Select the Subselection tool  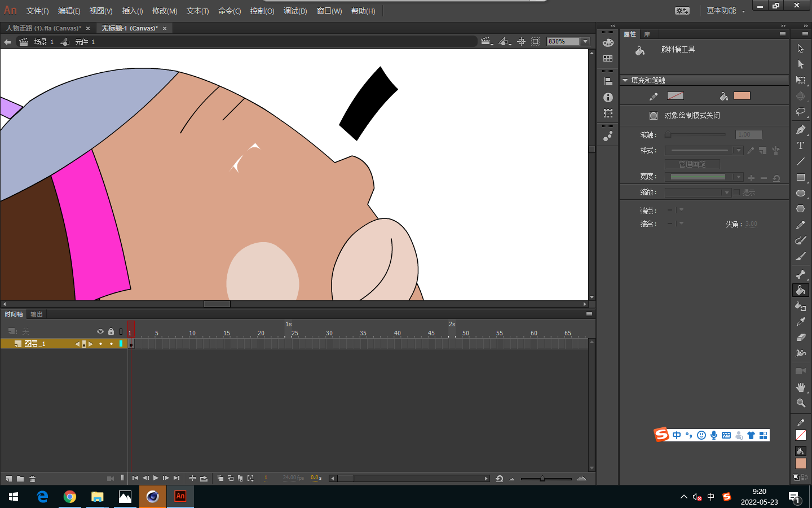(801, 64)
